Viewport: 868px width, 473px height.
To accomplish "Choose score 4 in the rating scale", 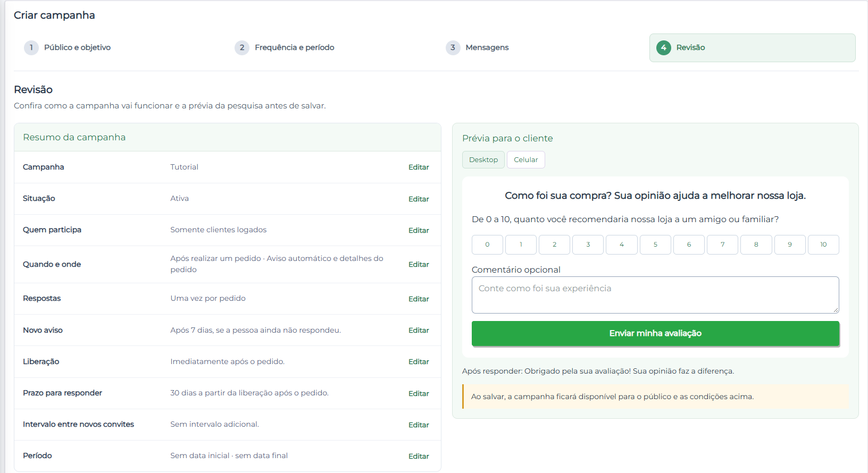I will [622, 244].
